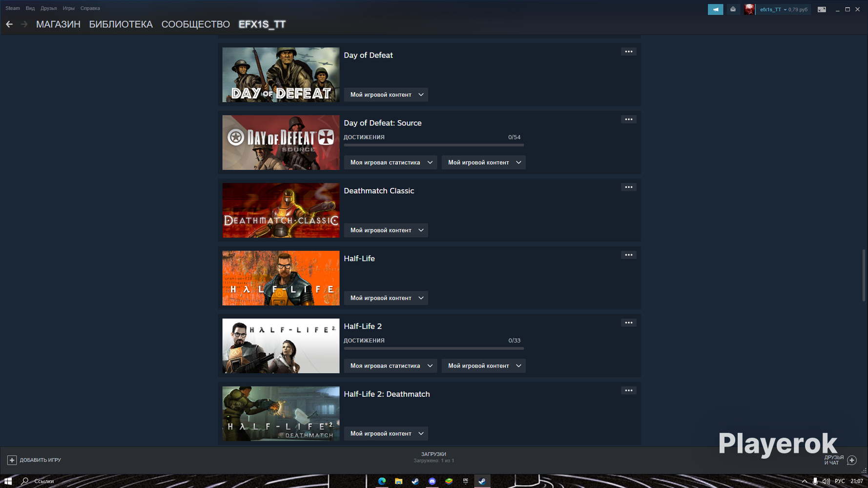
Task: Open the volume control in system tray
Action: point(826,481)
